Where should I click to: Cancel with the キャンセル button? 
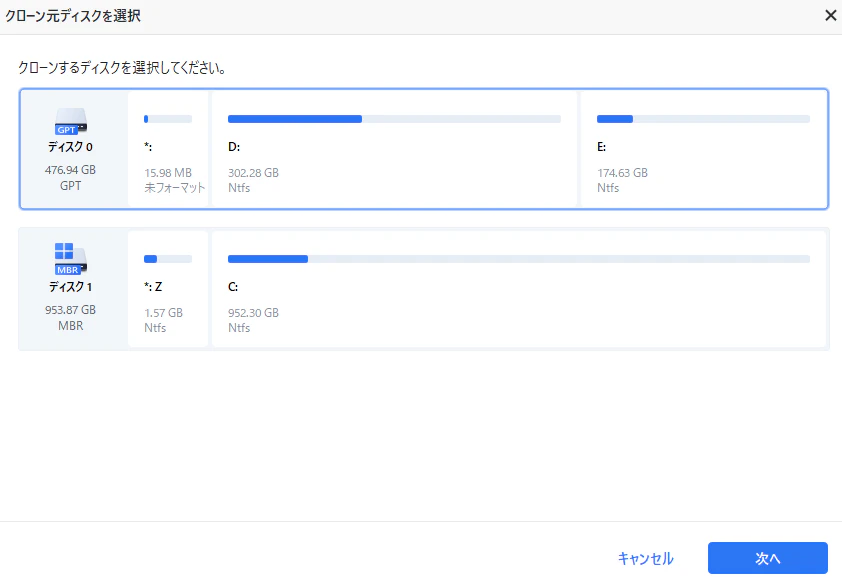click(x=645, y=559)
